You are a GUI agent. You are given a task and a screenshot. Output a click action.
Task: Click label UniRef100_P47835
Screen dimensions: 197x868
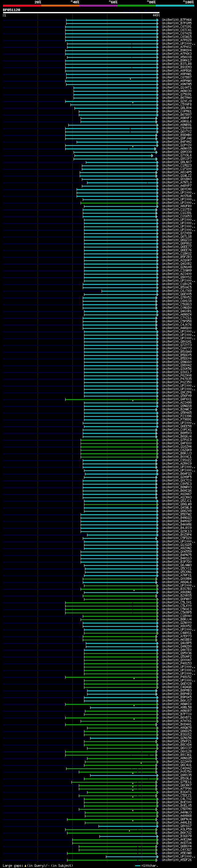tap(177, 379)
